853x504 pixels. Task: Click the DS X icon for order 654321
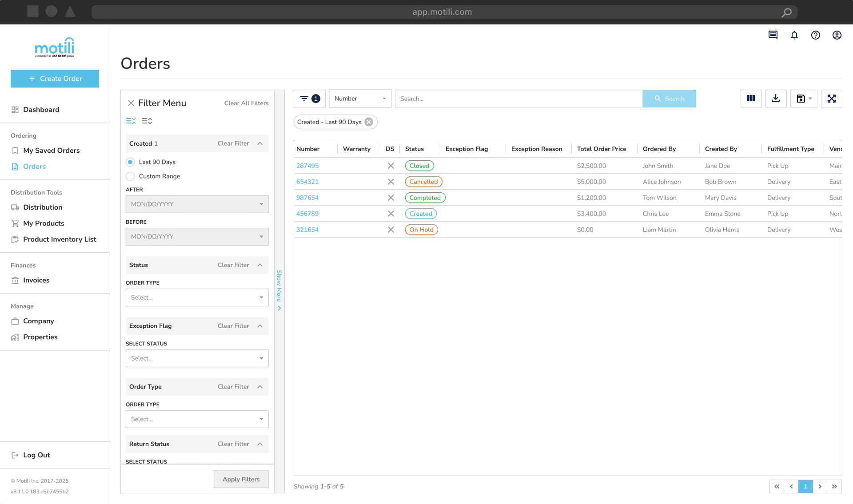click(x=391, y=182)
